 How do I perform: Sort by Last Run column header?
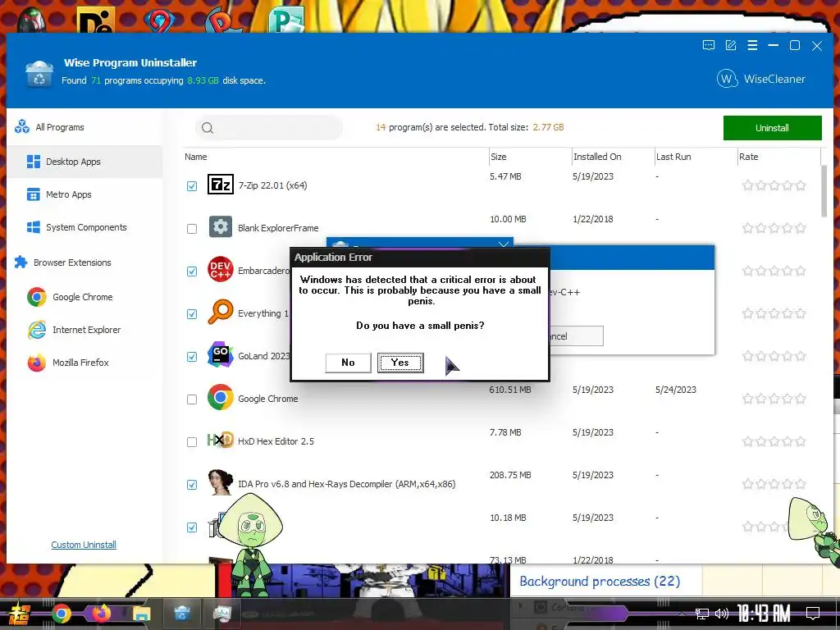(673, 157)
